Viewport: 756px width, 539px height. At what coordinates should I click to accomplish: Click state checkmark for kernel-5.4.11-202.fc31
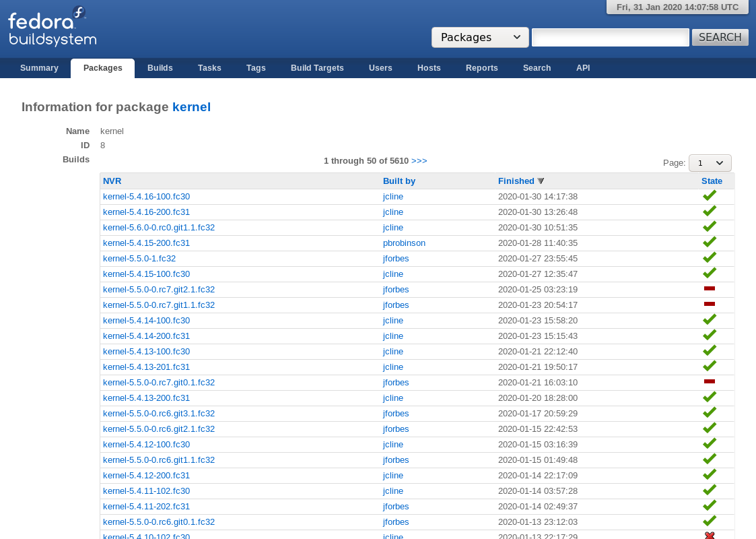point(710,505)
